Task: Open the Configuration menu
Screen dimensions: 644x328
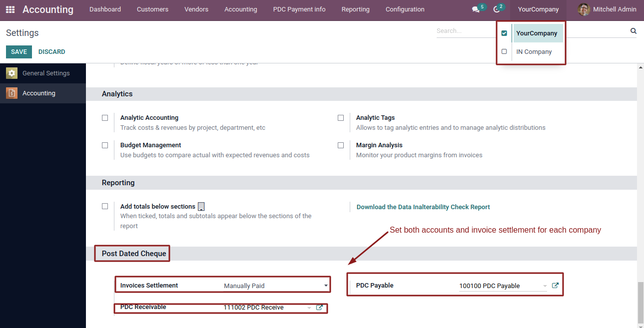Action: [x=405, y=9]
